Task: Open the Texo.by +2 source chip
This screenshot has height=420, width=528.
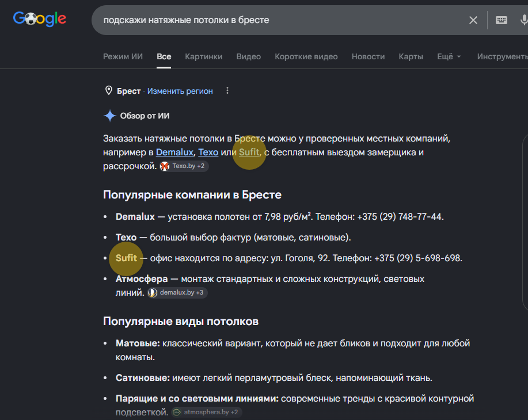Action: pos(184,166)
